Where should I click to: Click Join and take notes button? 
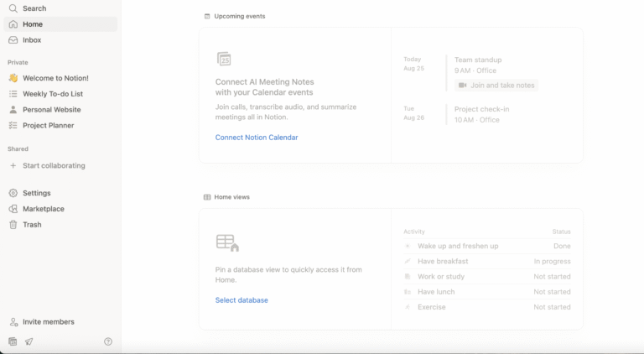click(x=496, y=86)
